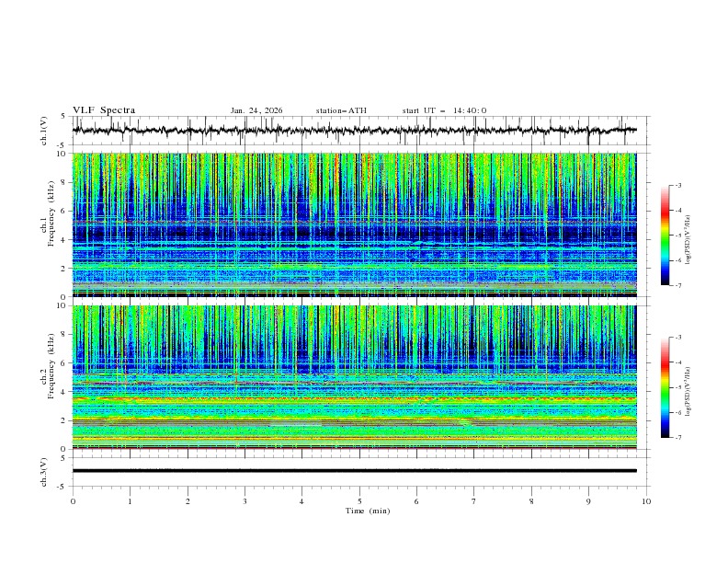Click time axis tick label '7'
The width and height of the screenshot is (728, 563).
pyautogui.click(x=474, y=501)
